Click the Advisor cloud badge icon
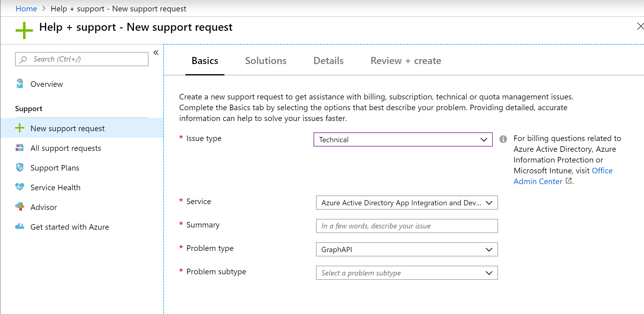Viewport: 644px width, 314px height. [x=20, y=207]
